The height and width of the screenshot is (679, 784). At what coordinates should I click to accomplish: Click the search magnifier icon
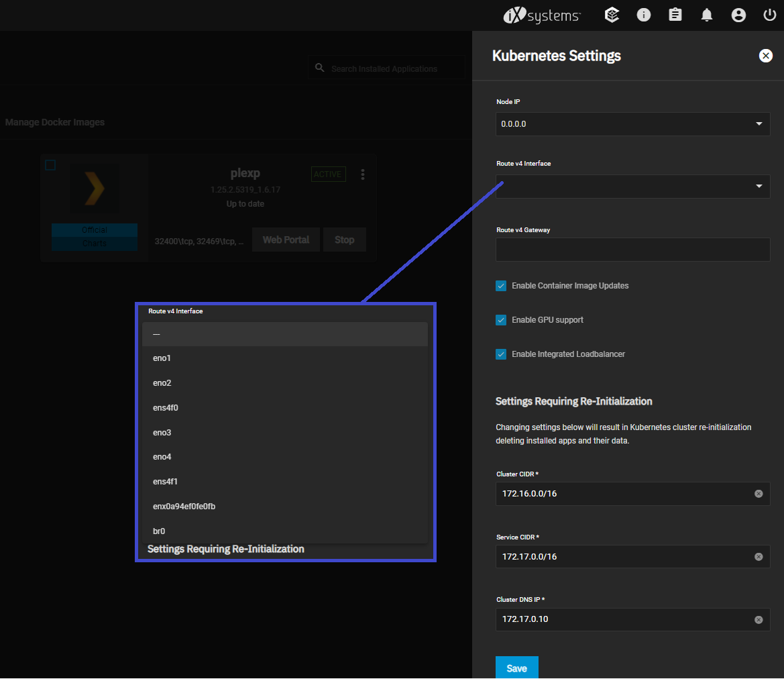pos(319,68)
